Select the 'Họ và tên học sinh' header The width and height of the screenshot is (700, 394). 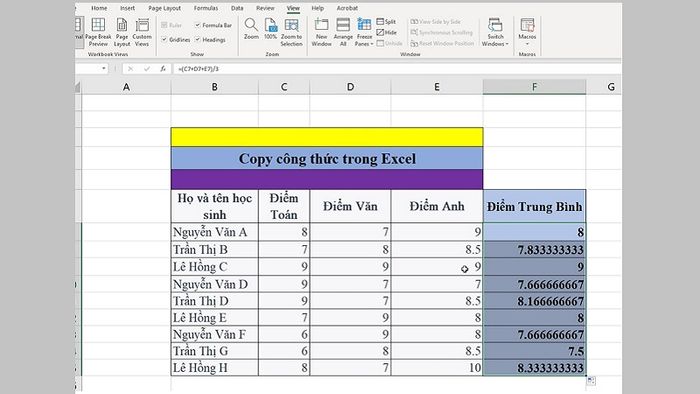[x=214, y=206]
